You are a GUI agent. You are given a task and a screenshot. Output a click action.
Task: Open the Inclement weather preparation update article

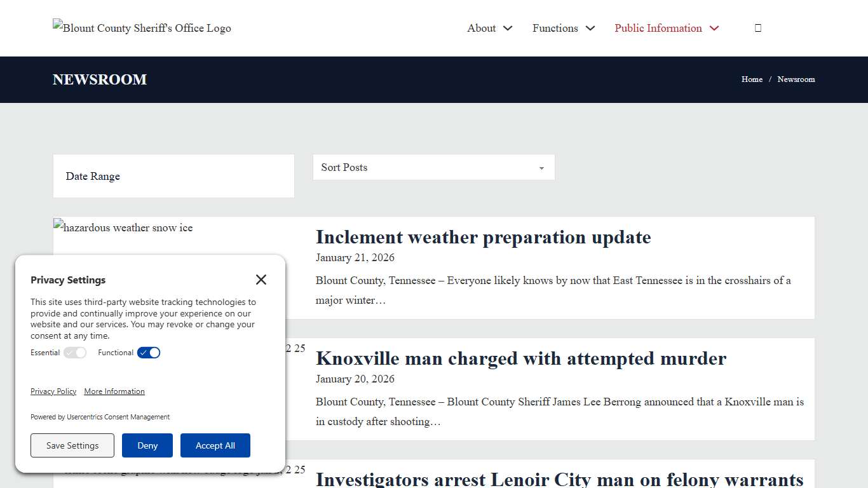[483, 237]
